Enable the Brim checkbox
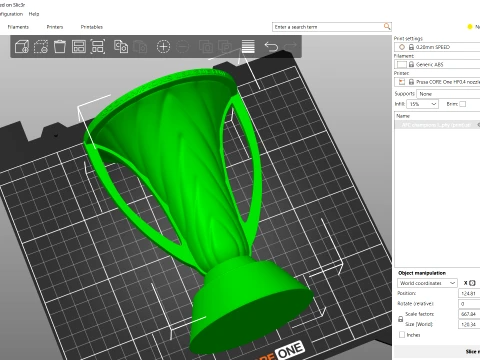The height and width of the screenshot is (360, 480). pyautogui.click(x=463, y=104)
